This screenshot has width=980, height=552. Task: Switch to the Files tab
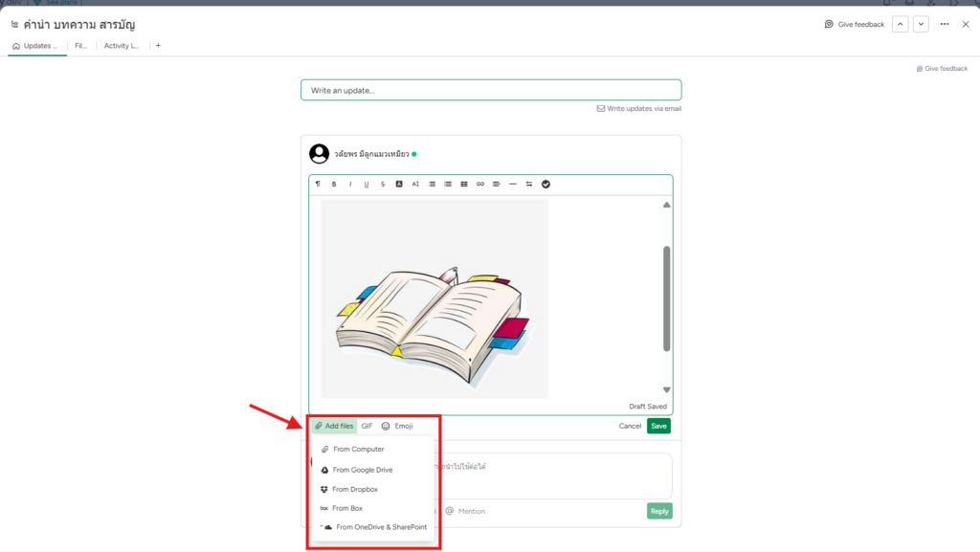pyautogui.click(x=80, y=46)
